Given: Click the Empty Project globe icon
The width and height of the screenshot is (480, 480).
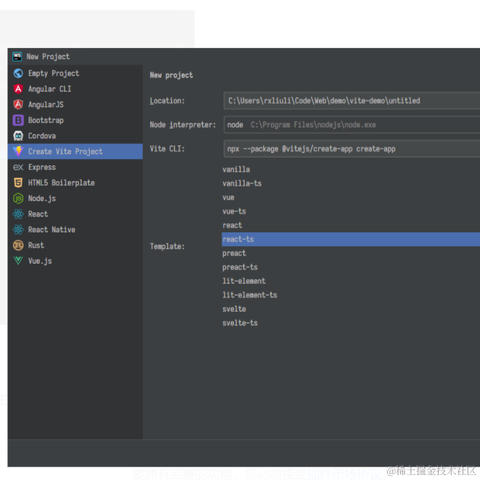Looking at the screenshot, I should [x=18, y=73].
